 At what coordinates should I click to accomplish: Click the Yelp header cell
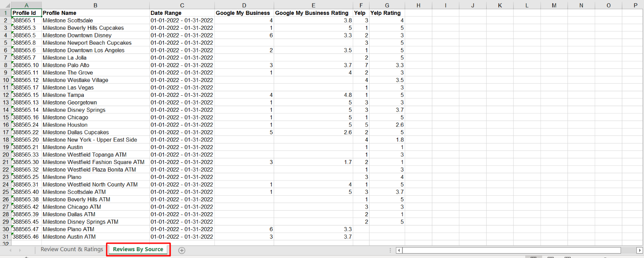(x=361, y=13)
